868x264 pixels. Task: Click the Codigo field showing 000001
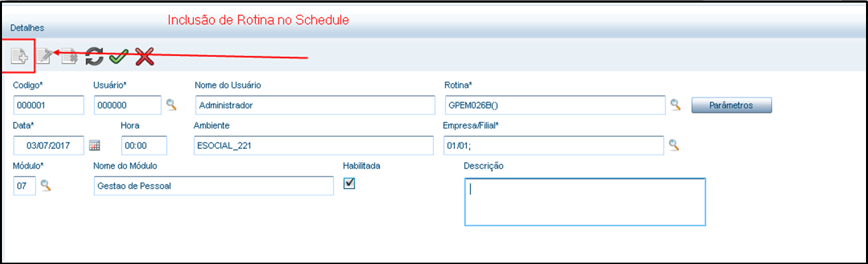pos(48,105)
